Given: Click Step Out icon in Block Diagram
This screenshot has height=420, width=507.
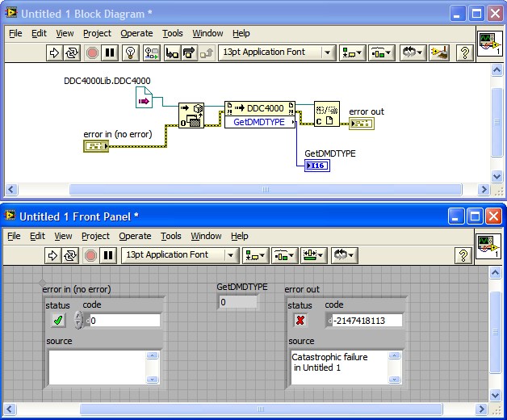Looking at the screenshot, I should 207,52.
